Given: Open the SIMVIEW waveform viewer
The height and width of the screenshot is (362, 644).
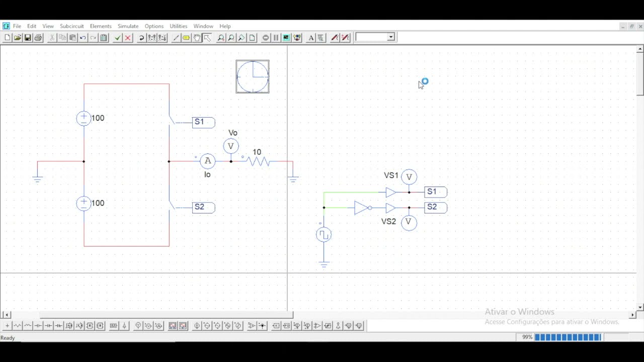Looking at the screenshot, I should (x=287, y=38).
